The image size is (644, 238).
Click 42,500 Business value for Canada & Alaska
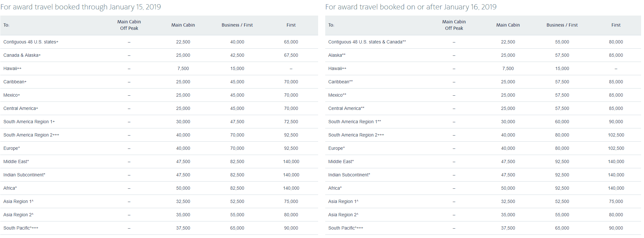point(237,55)
